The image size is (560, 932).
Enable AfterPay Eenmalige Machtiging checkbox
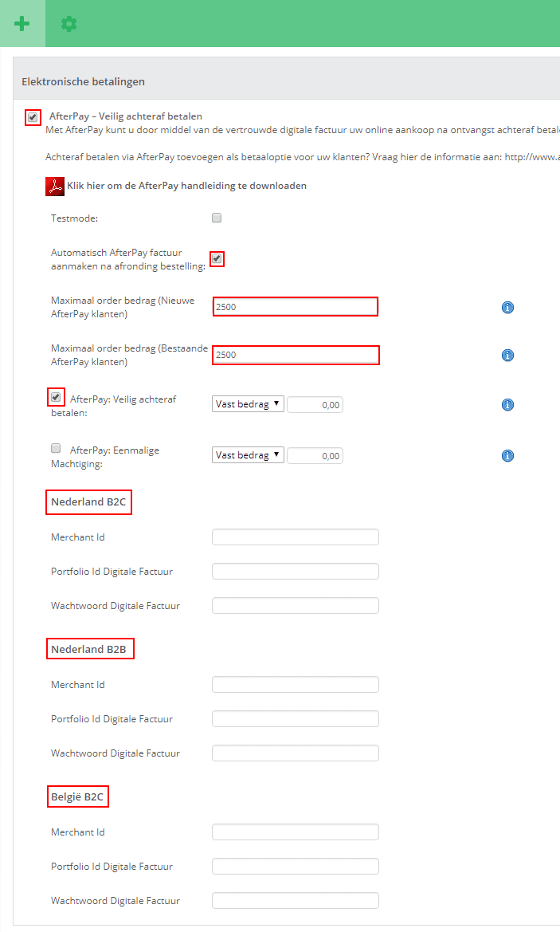coord(56,449)
